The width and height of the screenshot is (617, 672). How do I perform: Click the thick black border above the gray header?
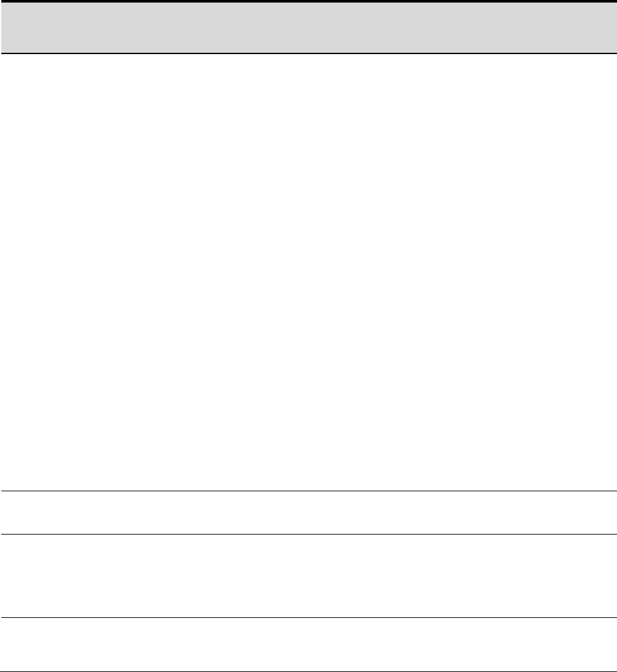click(308, 2)
